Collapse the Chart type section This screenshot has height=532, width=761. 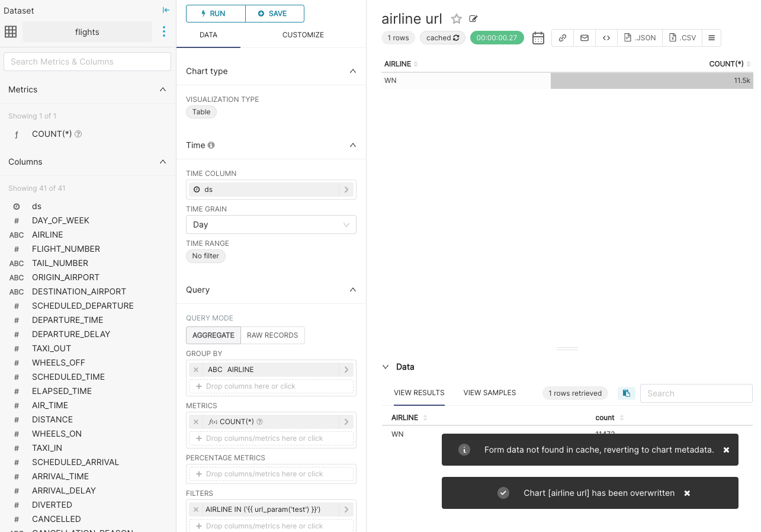click(x=353, y=71)
